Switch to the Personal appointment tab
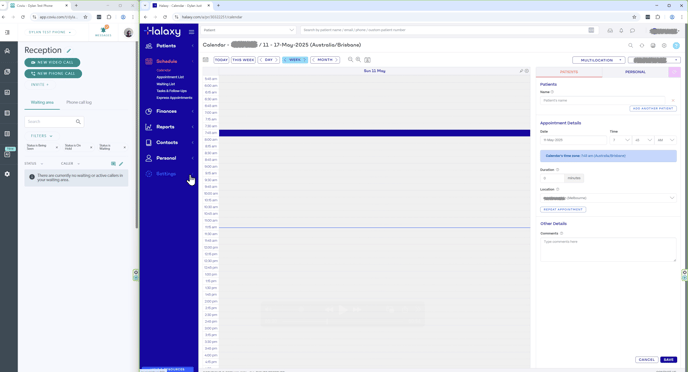 [x=635, y=72]
